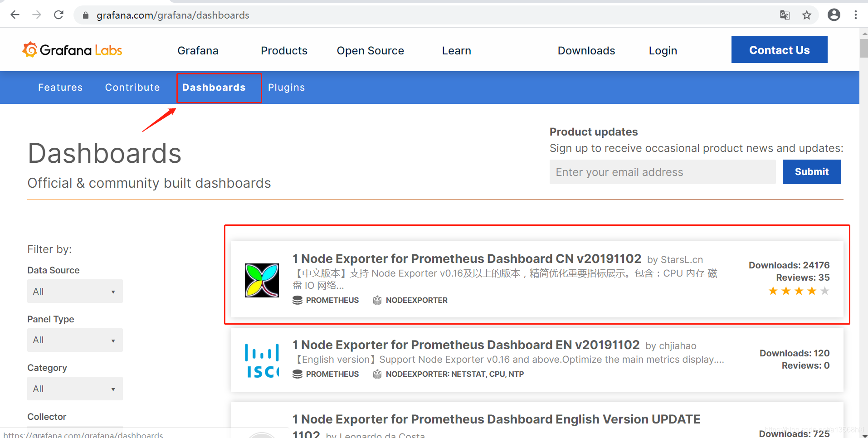
Task: Click the email address input field
Action: pos(662,172)
